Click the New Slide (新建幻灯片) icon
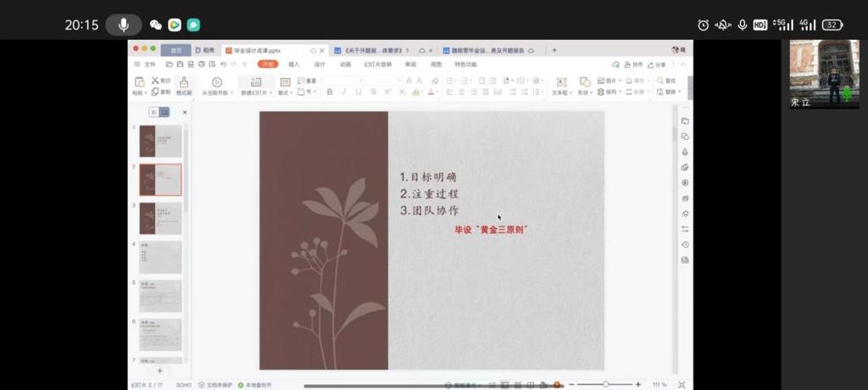This screenshot has width=868, height=390. (256, 83)
